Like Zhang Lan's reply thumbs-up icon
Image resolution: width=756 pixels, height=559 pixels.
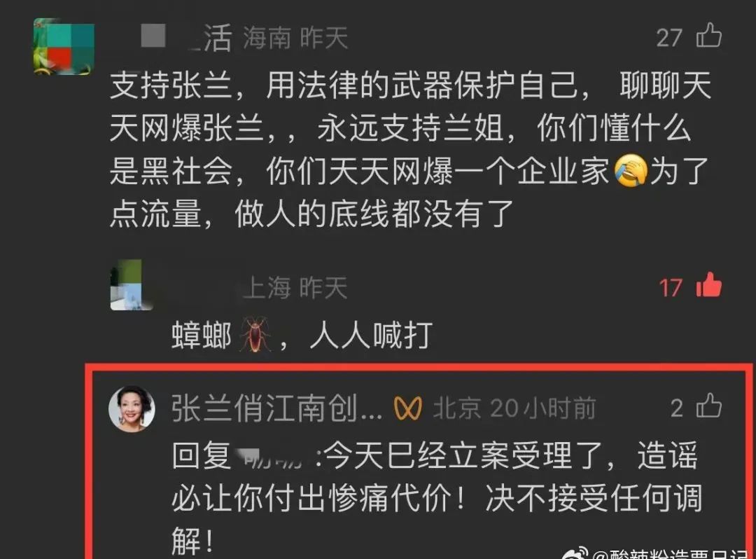(708, 406)
